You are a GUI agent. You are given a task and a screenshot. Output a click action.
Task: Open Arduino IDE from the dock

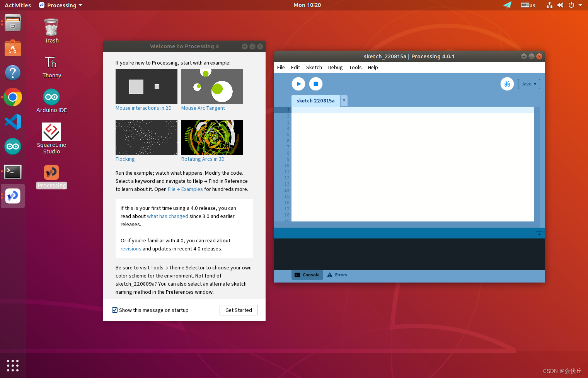pos(13,146)
